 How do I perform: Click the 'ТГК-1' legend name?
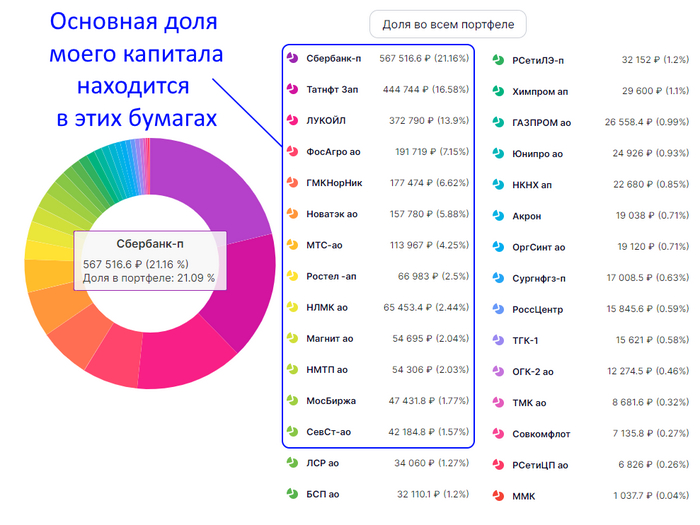[525, 341]
